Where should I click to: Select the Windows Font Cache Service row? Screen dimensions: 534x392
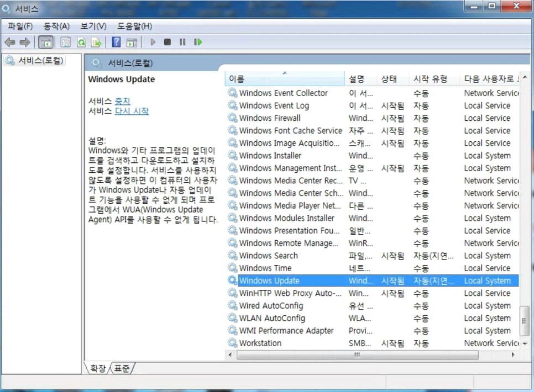373,130
